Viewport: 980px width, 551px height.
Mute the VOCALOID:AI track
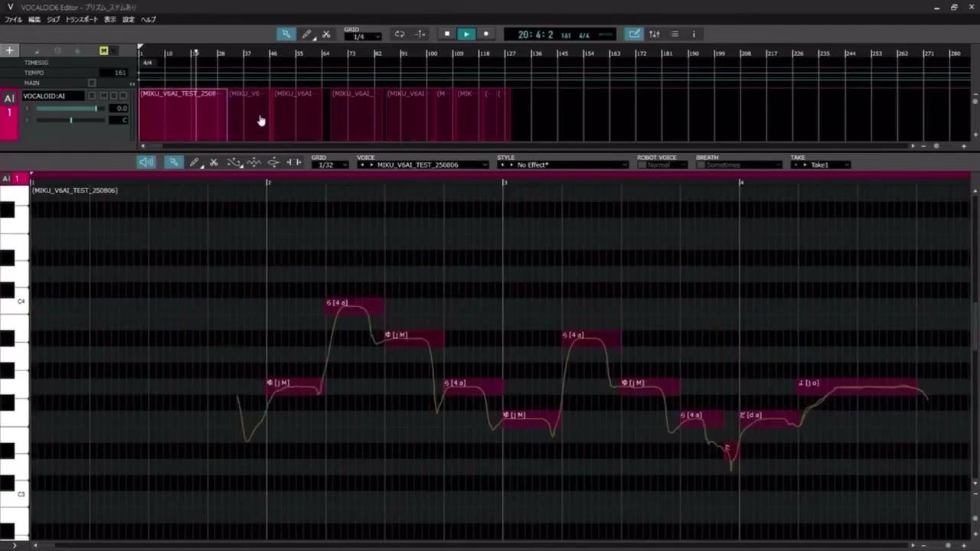103,96
